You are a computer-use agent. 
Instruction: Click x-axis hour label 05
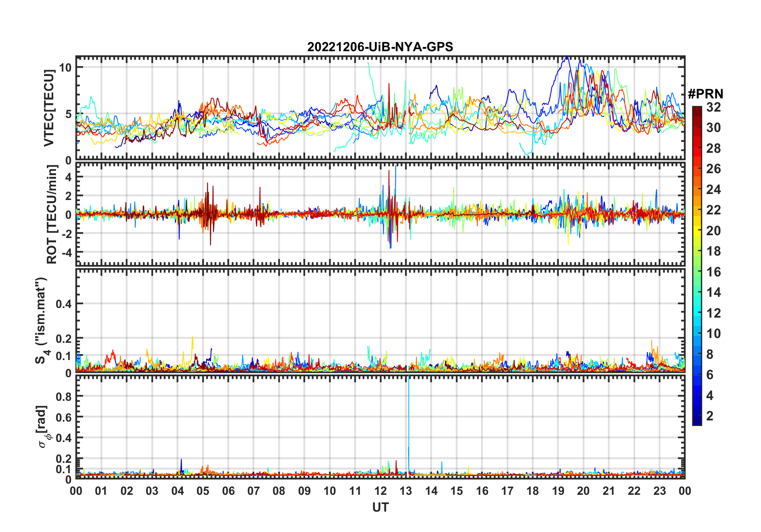click(x=203, y=491)
